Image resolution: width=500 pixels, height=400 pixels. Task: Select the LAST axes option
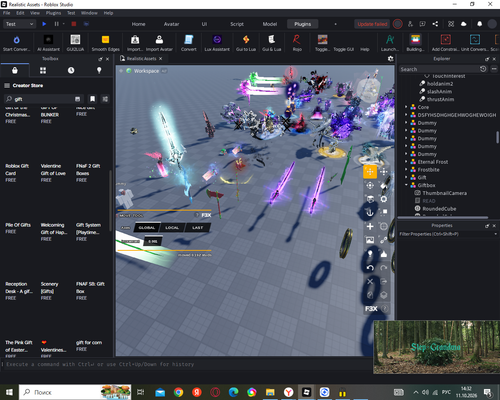(x=197, y=228)
